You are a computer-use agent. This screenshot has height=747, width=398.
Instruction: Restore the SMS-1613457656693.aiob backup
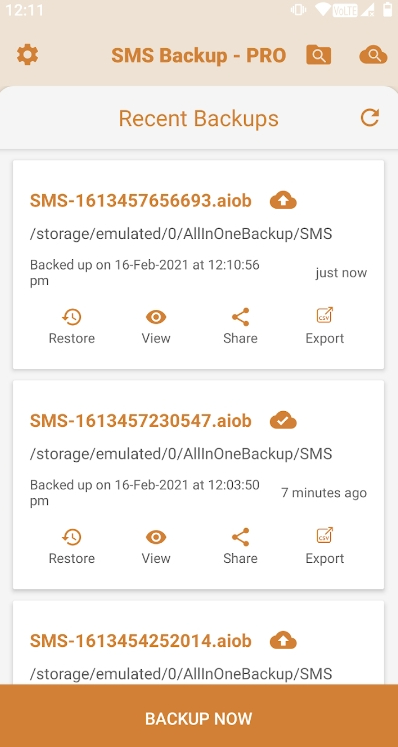pyautogui.click(x=72, y=326)
